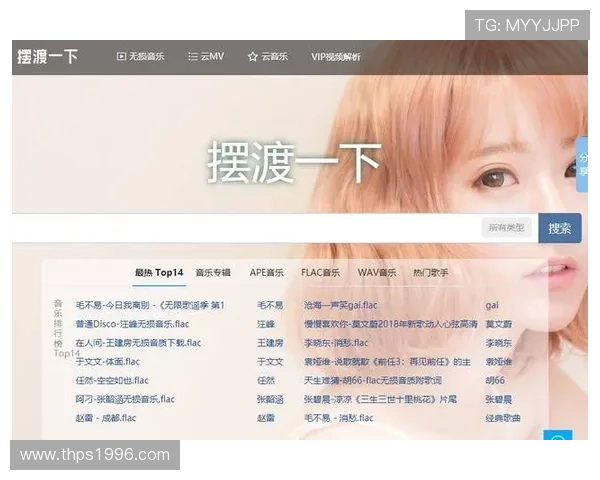The image size is (600, 480).
Task: Select the 最热 Top14 tab
Action: coord(159,272)
